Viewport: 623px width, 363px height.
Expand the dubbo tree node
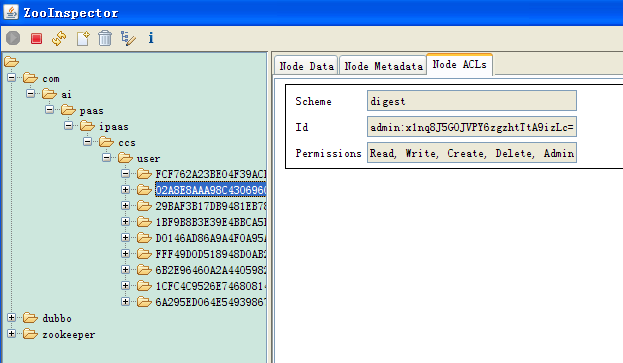click(12, 318)
